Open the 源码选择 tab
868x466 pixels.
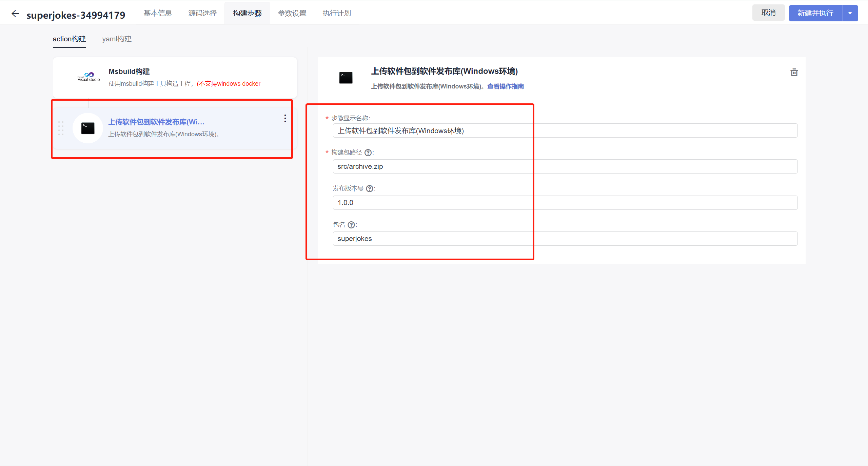click(202, 13)
